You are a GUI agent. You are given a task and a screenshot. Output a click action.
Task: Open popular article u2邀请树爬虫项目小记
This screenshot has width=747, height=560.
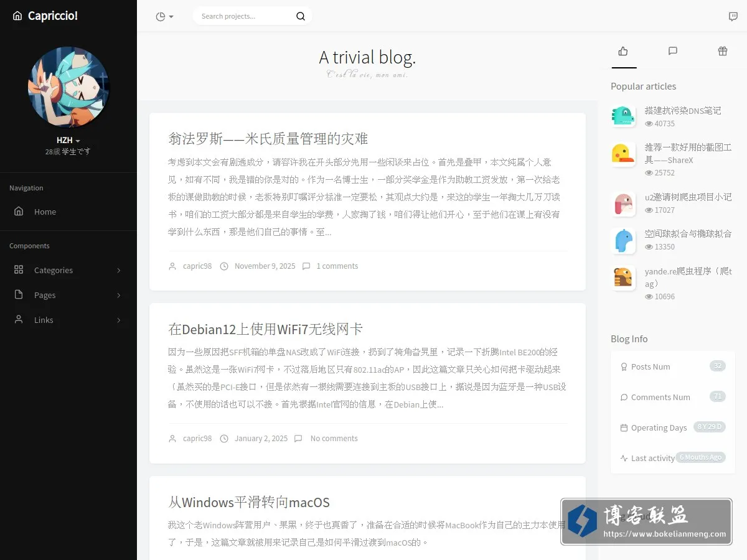click(x=688, y=197)
